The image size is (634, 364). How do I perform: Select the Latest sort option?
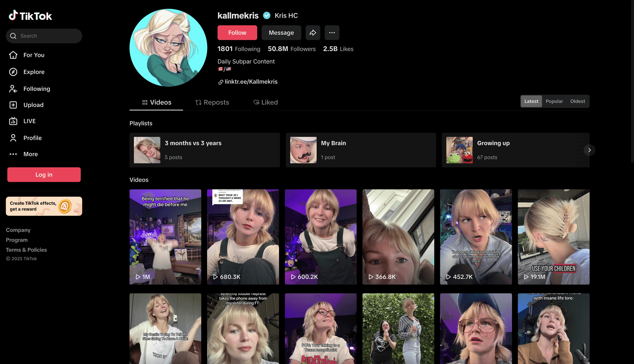pos(531,101)
